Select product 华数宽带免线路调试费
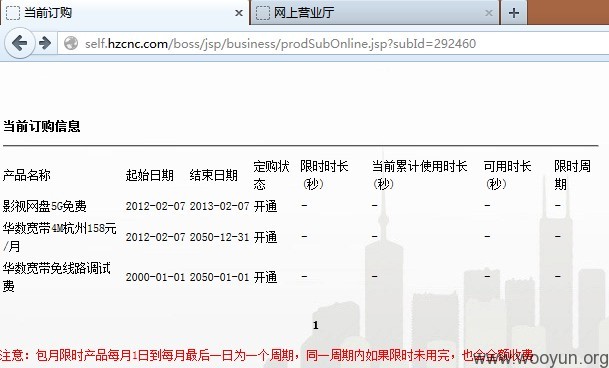The width and height of the screenshot is (609, 368). coord(57,277)
